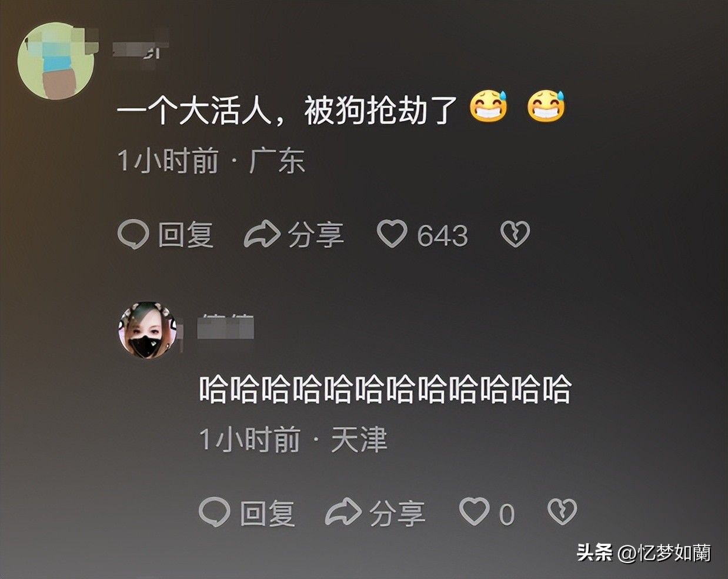This screenshot has height=579, width=728.
Task: Click 分享 text under the 哈哈哈 reply
Action: (398, 513)
